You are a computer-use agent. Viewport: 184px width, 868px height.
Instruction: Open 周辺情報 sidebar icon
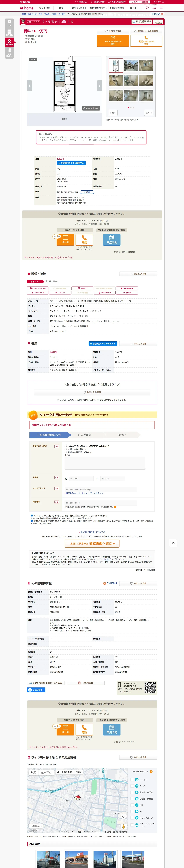[x=9, y=42]
